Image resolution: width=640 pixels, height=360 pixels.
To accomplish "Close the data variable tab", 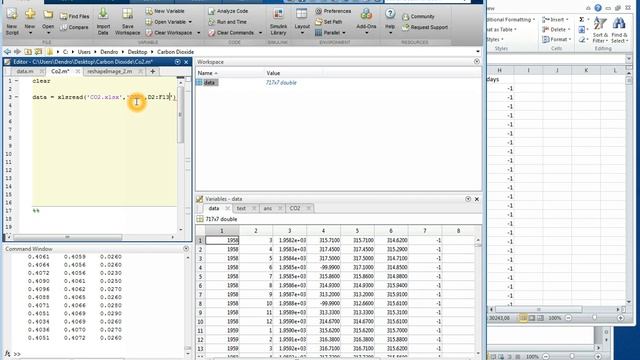I will coord(227,208).
